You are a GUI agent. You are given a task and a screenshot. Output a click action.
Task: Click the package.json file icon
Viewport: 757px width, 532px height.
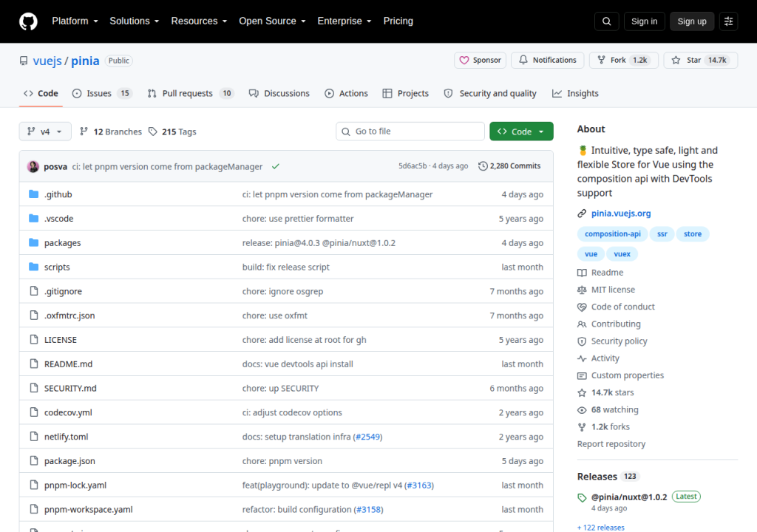[34, 460]
